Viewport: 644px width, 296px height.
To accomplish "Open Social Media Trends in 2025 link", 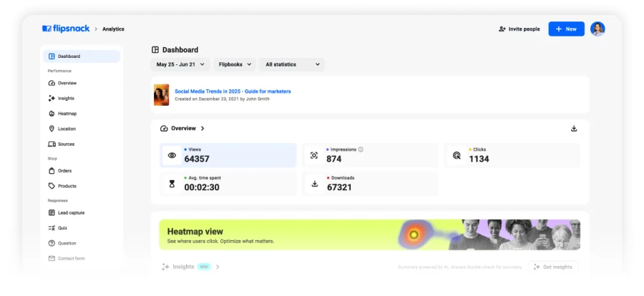I will (x=233, y=92).
